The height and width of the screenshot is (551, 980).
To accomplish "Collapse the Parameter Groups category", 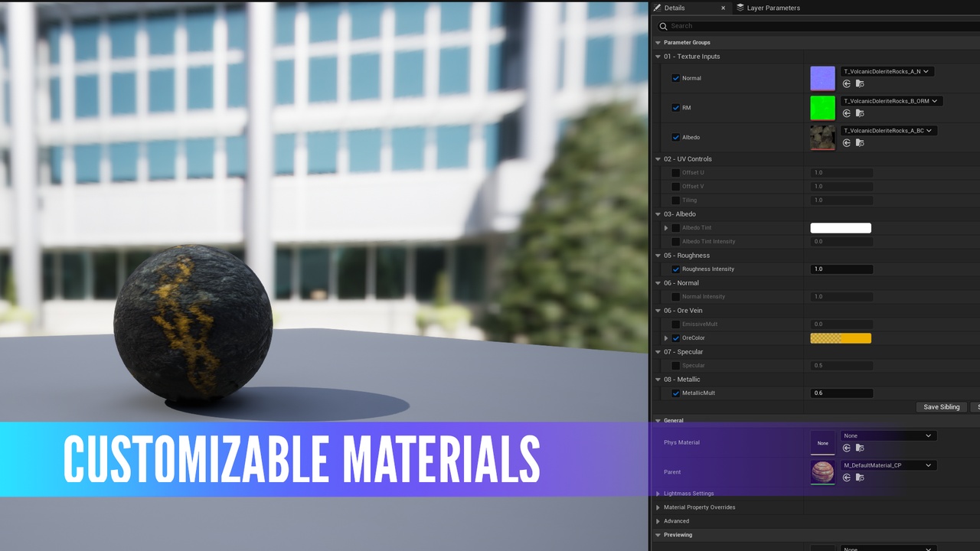I will 658,43.
